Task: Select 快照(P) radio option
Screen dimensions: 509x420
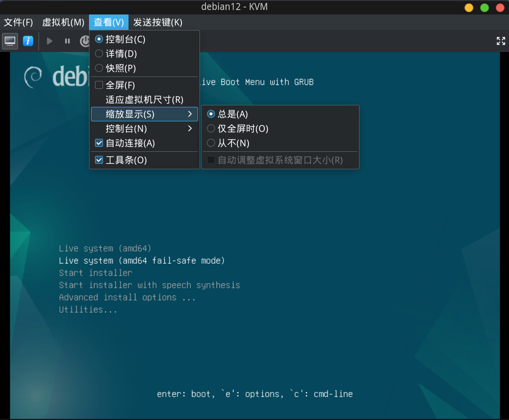Action: (x=144, y=68)
